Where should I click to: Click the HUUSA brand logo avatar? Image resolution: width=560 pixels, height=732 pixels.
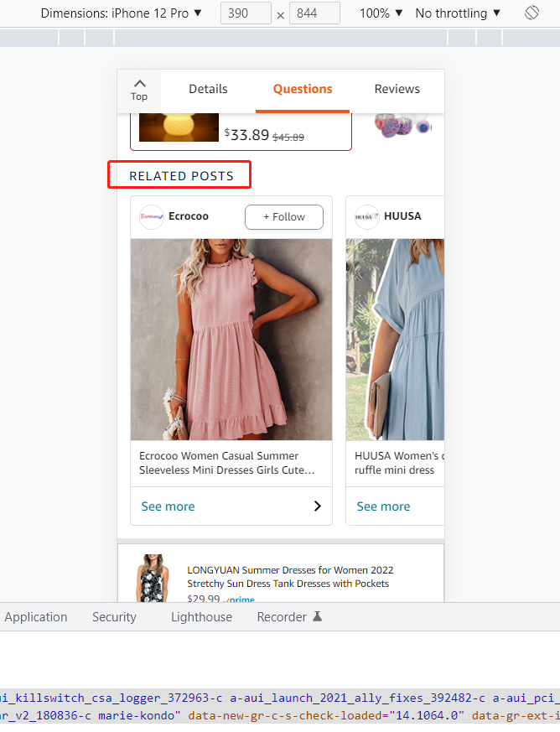pos(367,216)
